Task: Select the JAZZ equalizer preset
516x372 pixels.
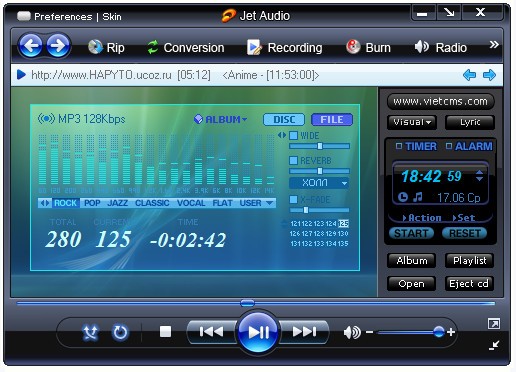Action: point(118,203)
